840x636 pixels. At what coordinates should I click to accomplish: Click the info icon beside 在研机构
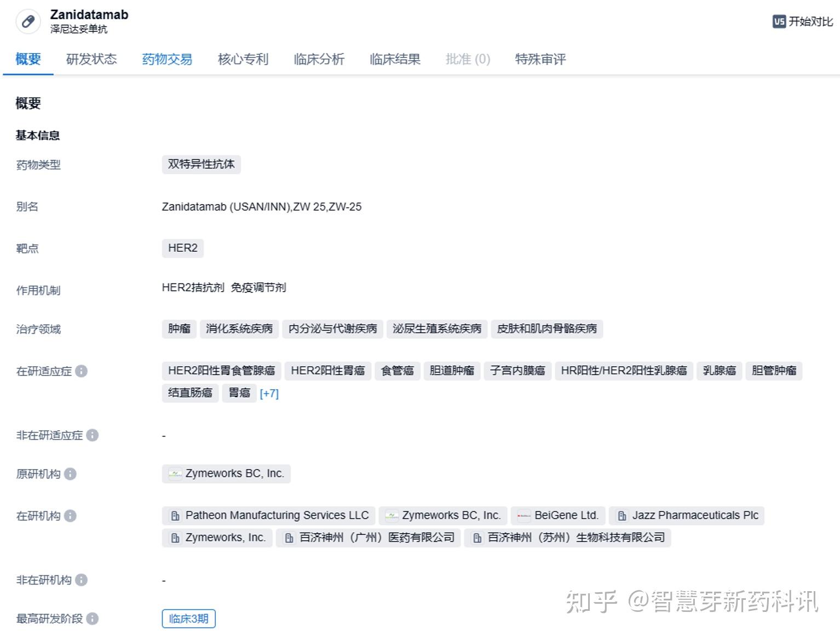point(69,516)
